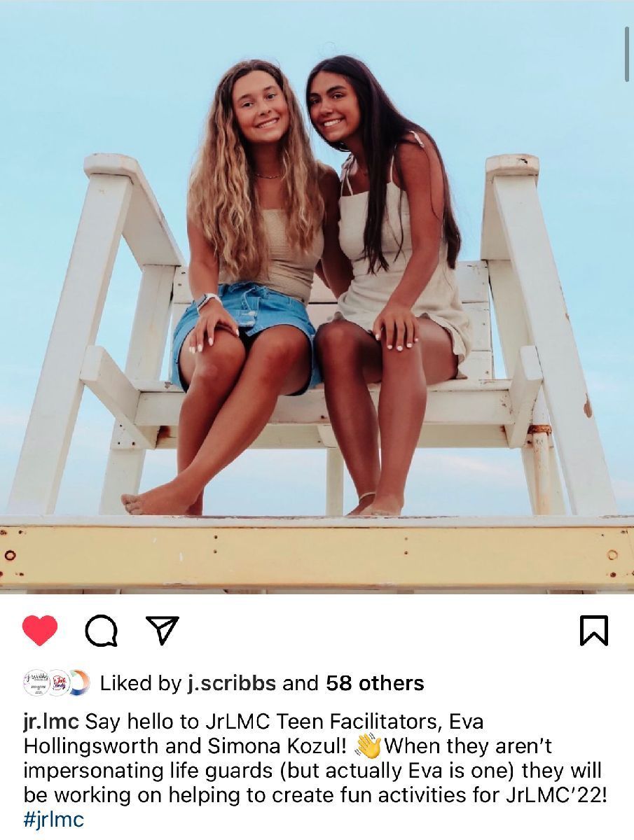634x840 pixels.
Task: Tap the post photo on the lifeguard chair
Action: click(317, 297)
